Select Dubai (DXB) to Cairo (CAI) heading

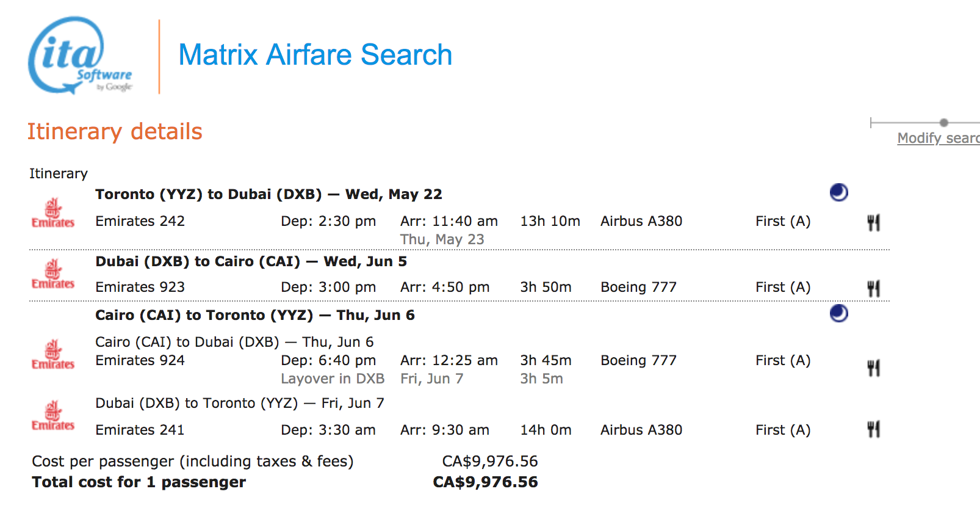point(251,261)
